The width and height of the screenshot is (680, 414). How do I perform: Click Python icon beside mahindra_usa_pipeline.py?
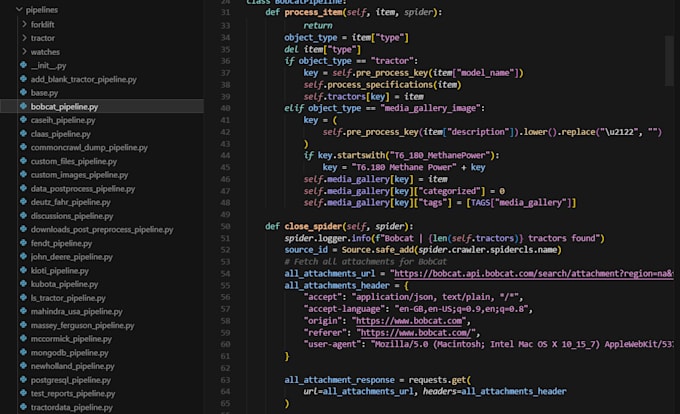(23, 311)
